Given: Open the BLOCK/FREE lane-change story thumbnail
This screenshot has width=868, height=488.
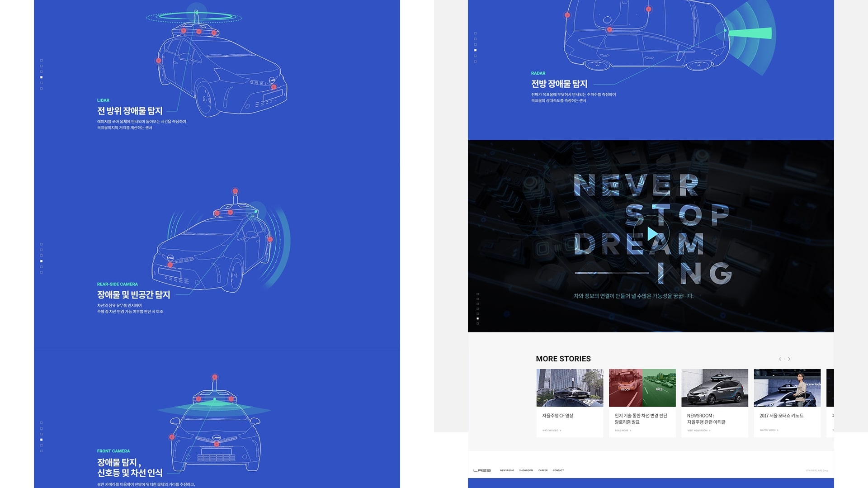Looking at the screenshot, I should (642, 388).
